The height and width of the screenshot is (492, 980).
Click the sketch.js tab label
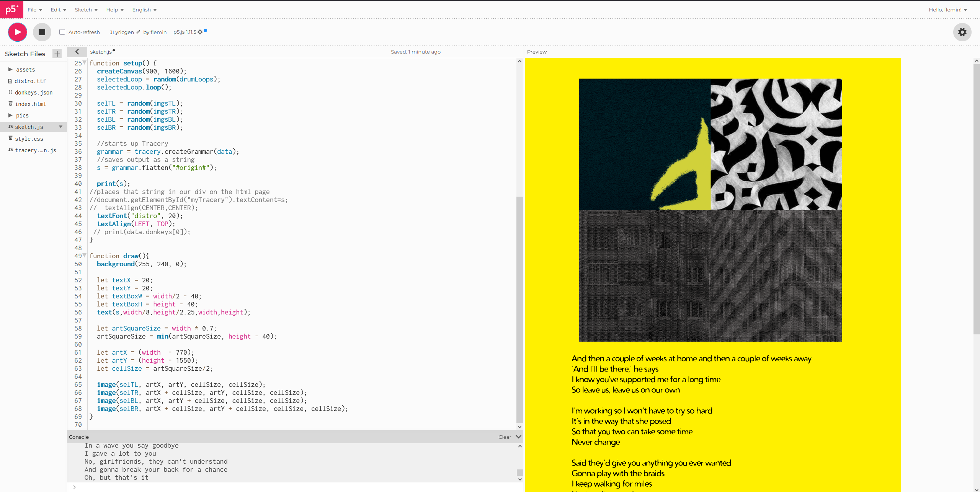click(101, 52)
